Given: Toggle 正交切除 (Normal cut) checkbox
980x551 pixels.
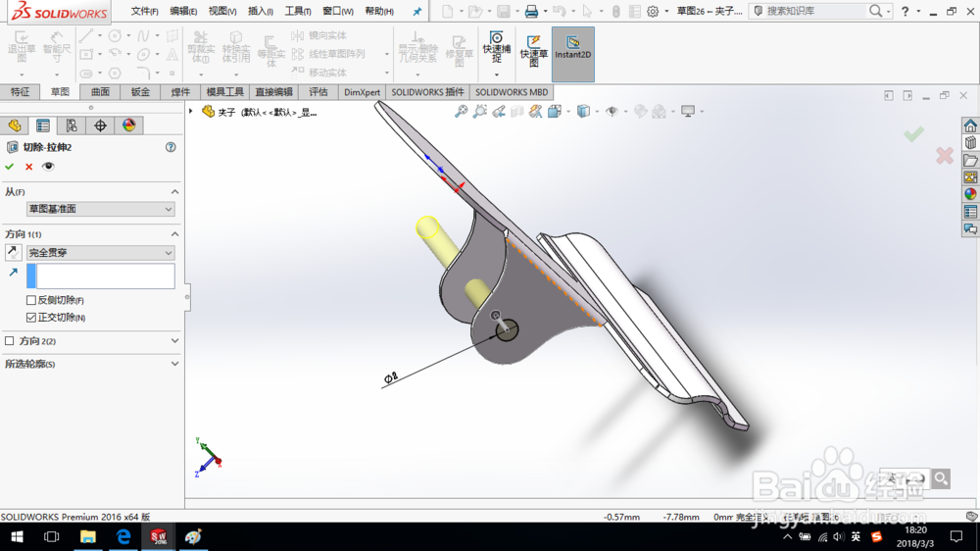Looking at the screenshot, I should 30,318.
